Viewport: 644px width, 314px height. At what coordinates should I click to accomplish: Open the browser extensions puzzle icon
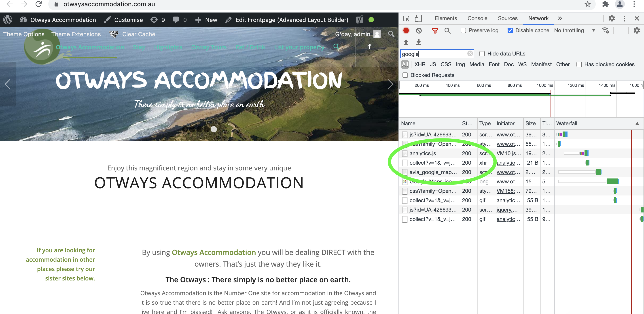click(606, 4)
